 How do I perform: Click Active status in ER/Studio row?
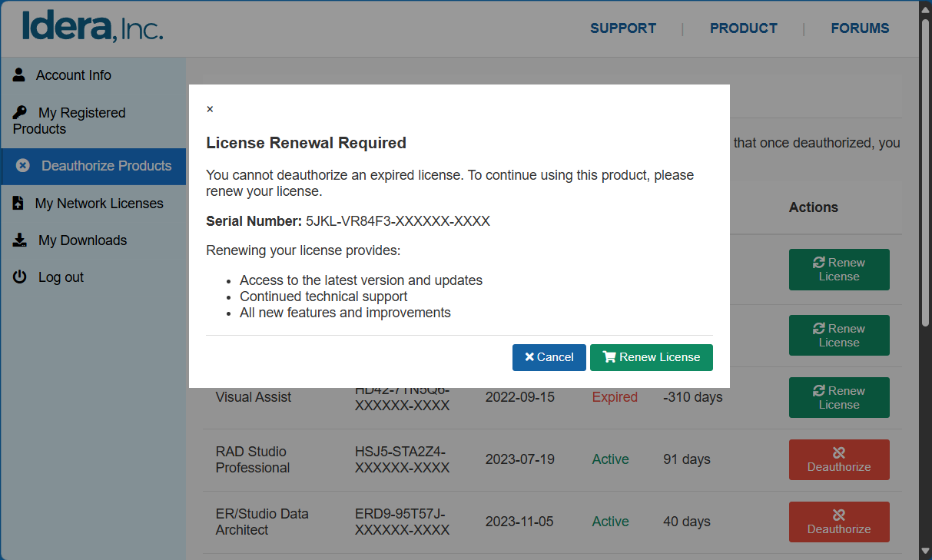(611, 522)
